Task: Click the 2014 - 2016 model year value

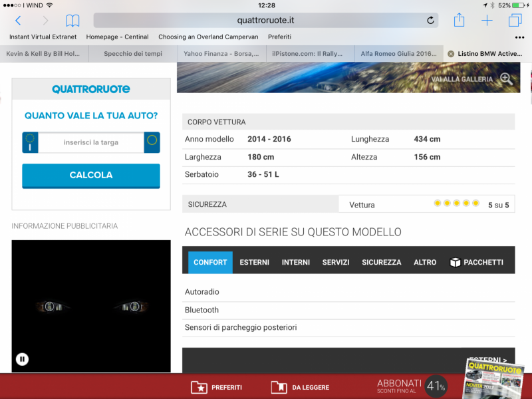Action: (269, 139)
